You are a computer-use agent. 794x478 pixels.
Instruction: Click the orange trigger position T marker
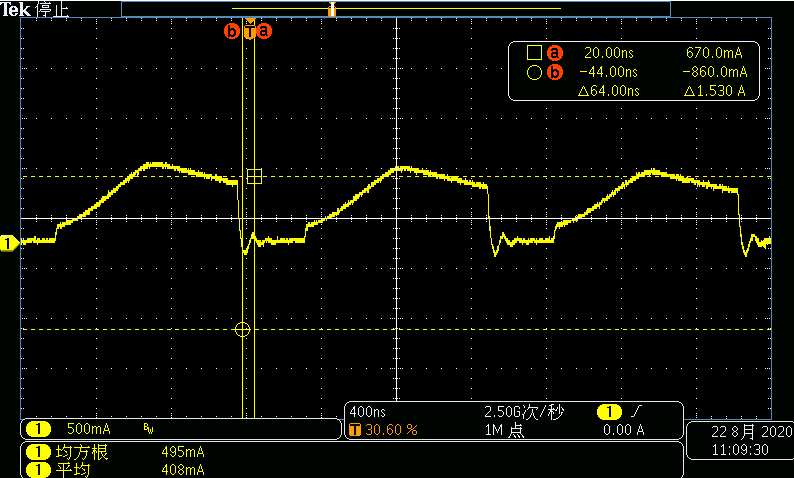[250, 30]
